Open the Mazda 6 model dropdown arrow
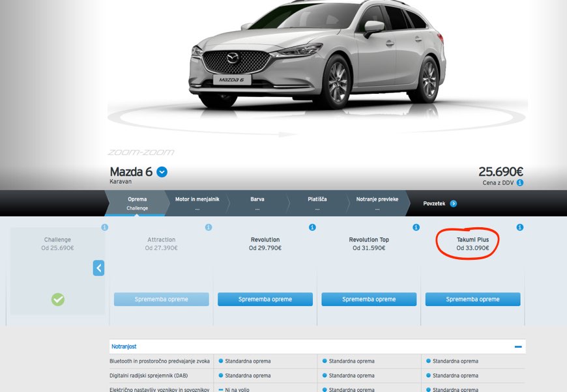This screenshot has height=392, width=567. tap(162, 172)
